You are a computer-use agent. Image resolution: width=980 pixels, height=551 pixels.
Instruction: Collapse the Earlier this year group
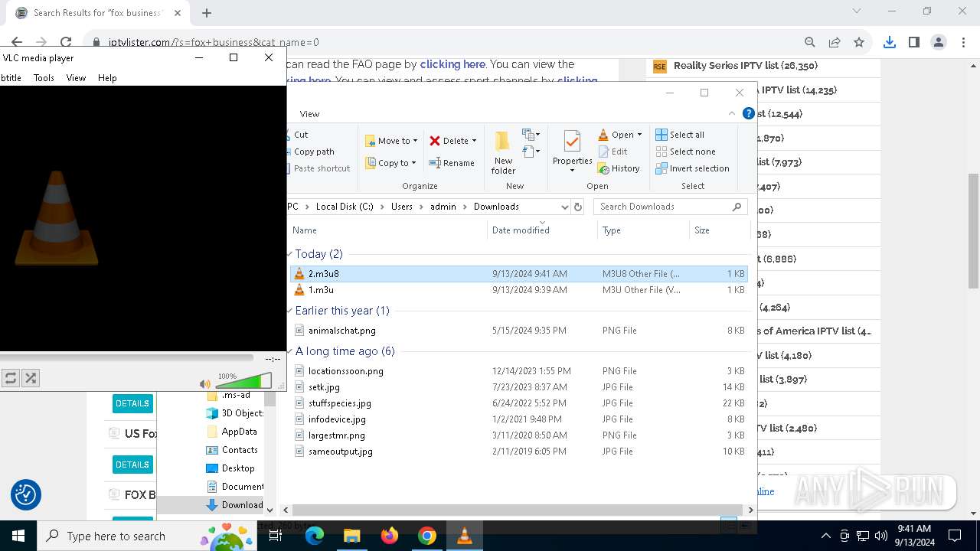point(289,311)
